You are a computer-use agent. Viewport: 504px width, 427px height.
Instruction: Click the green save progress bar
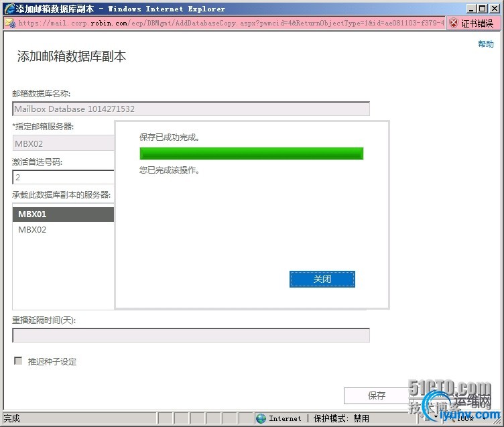point(251,154)
